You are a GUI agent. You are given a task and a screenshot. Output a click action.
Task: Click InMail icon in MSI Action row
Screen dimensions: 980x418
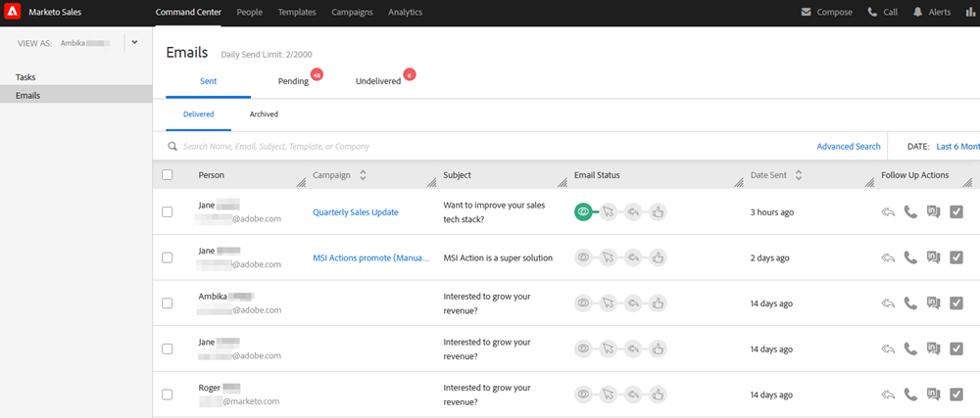(x=933, y=257)
